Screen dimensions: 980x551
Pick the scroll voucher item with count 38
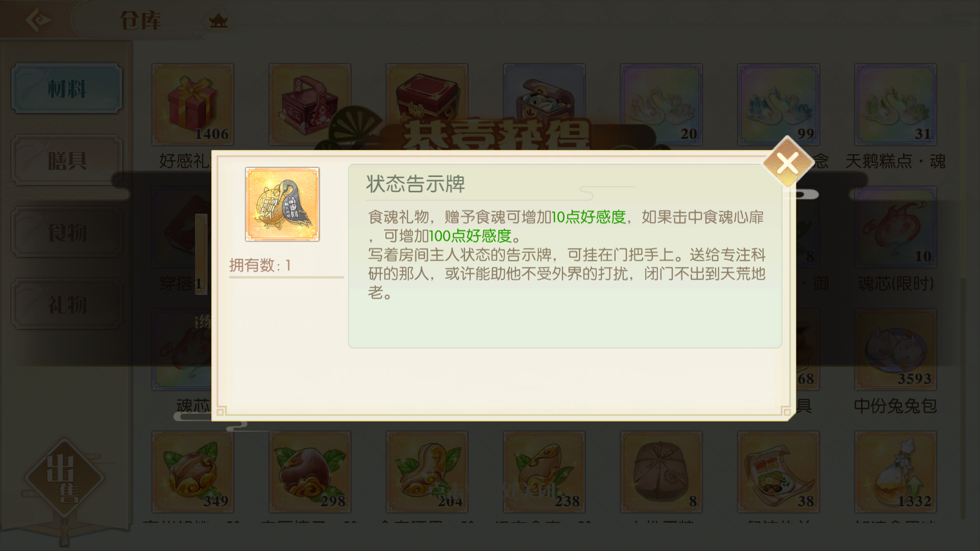coord(778,472)
